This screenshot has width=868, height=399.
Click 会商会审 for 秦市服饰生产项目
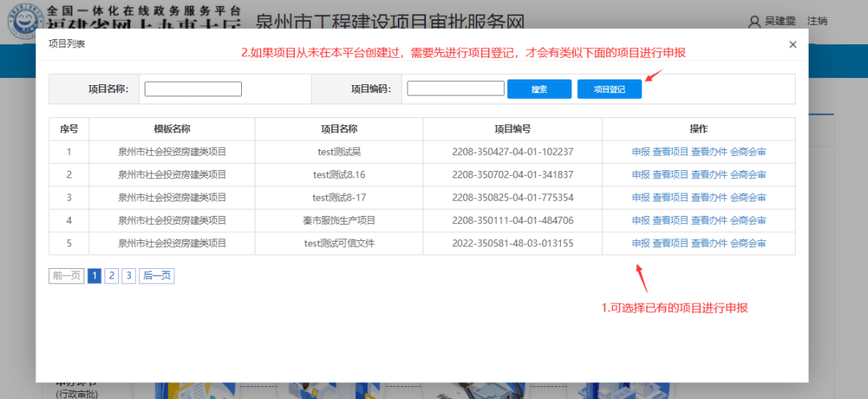748,220
